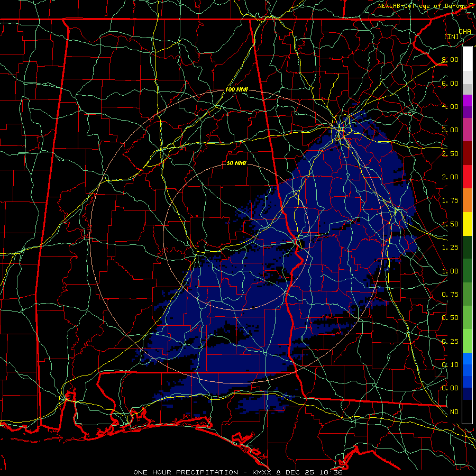476x476 pixels.
Task: Click the DHA product label above legend
Action: (x=465, y=31)
